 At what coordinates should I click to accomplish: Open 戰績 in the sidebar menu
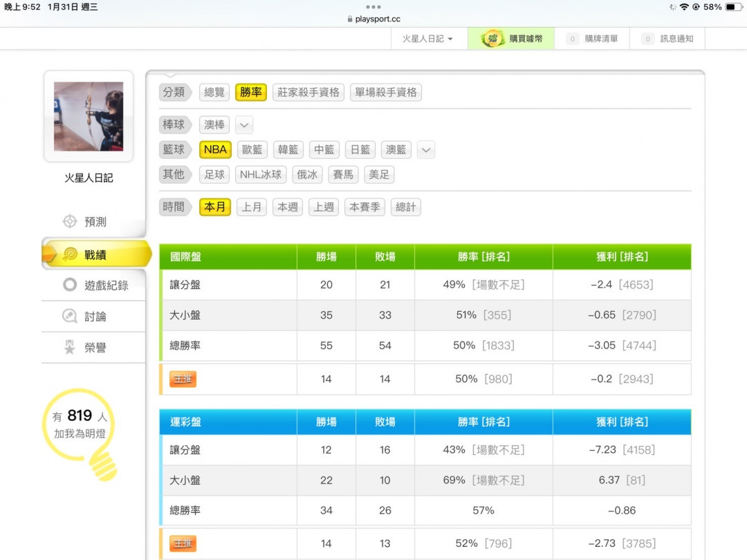pyautogui.click(x=97, y=254)
